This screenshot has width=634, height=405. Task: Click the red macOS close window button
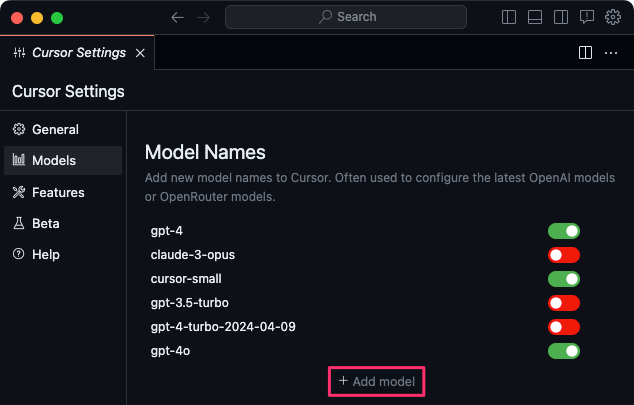tap(17, 18)
